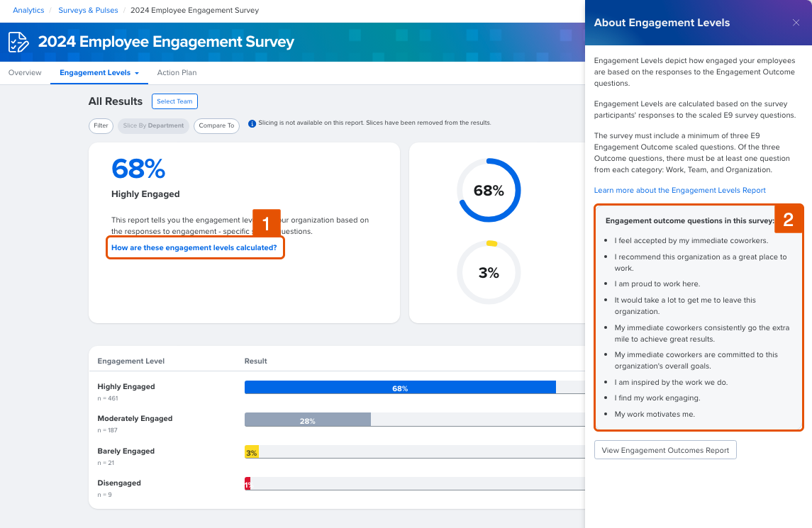Viewport: 812px width, 528px height.
Task: Click the grayed-out Slice By Department chip
Action: 153,125
